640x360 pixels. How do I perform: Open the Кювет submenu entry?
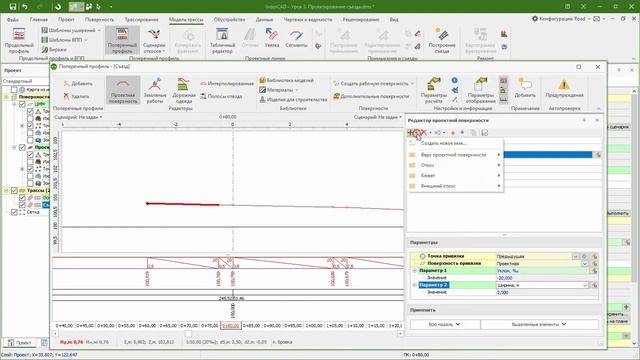[x=456, y=176]
